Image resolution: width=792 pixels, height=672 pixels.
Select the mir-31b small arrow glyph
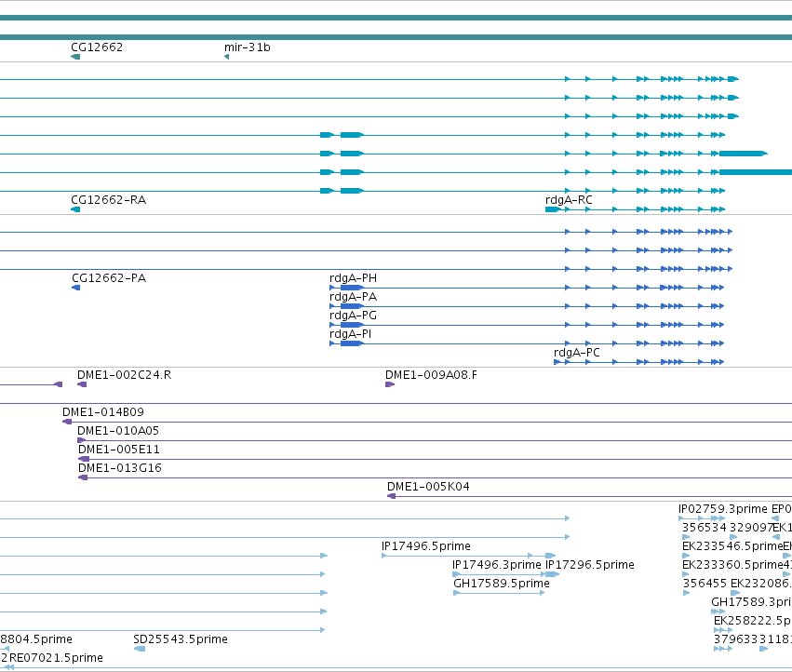227,57
